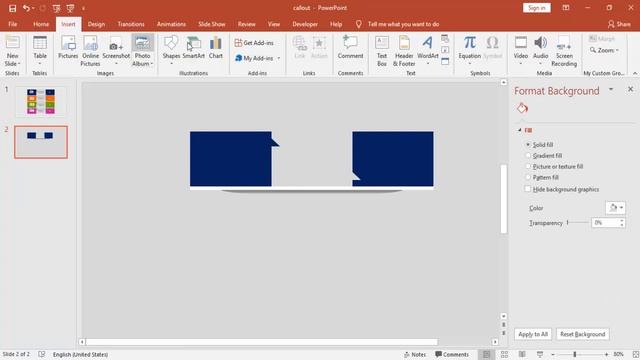Select the Gradient fill option
The width and height of the screenshot is (640, 360).
click(x=528, y=156)
